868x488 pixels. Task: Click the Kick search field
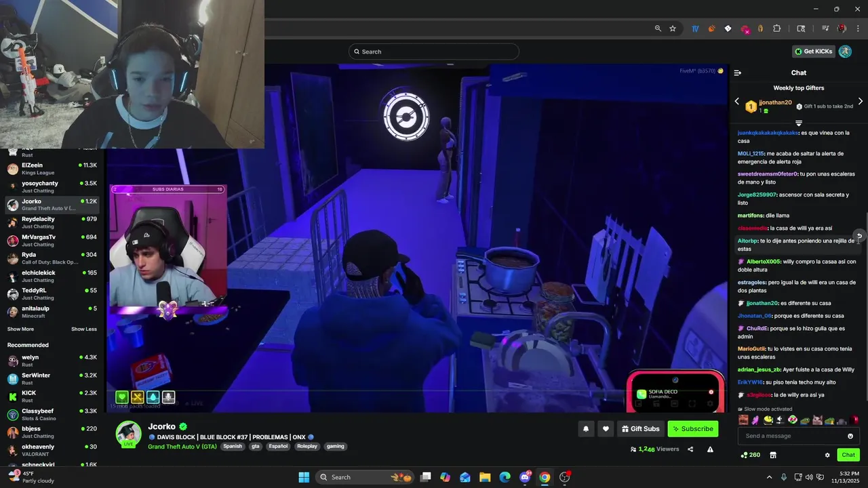click(434, 52)
